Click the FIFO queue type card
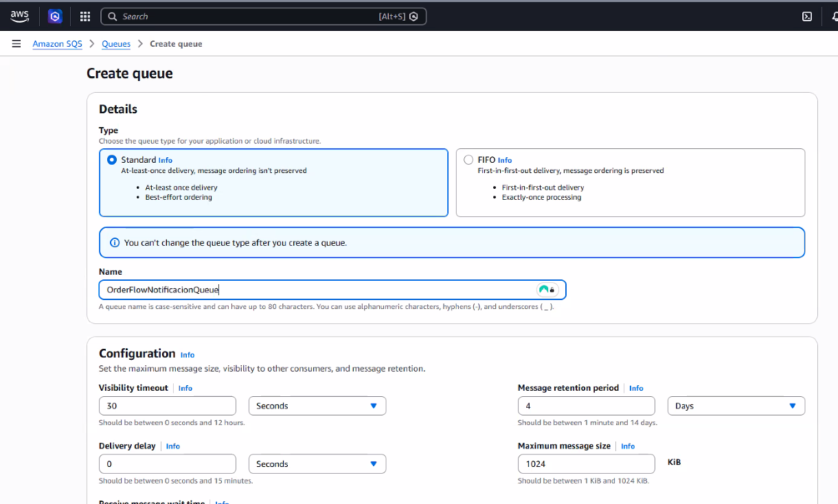Screen dimensions: 838x504 click(631, 183)
